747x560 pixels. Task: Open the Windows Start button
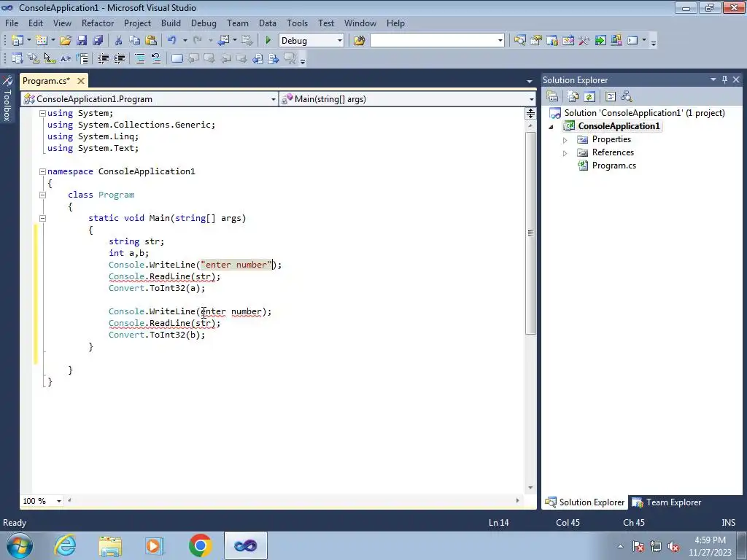[x=20, y=545]
